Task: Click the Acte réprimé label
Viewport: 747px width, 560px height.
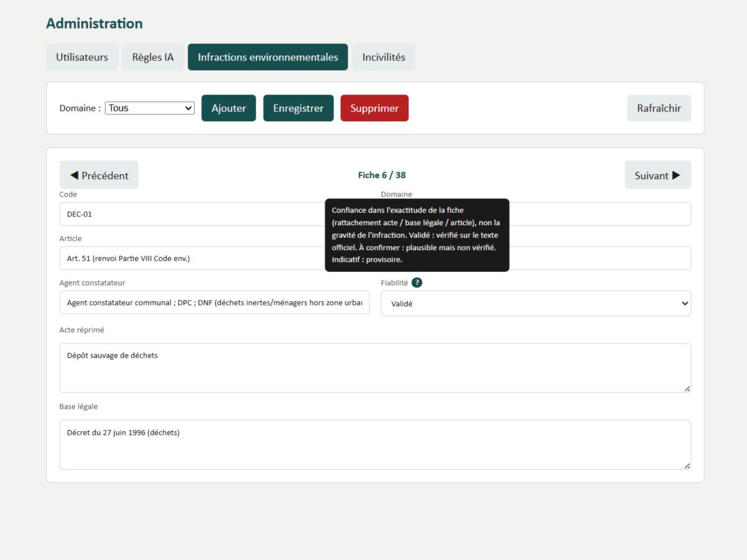Action: pyautogui.click(x=82, y=330)
